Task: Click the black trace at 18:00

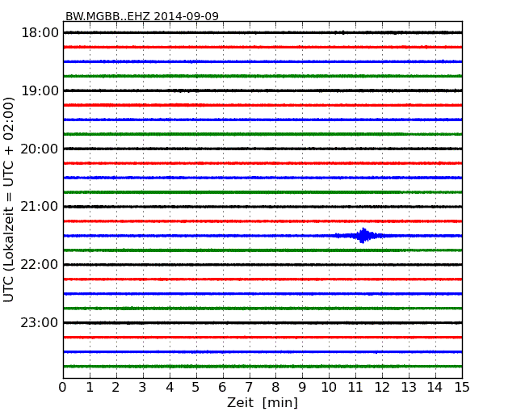Action: pyautogui.click(x=262, y=32)
